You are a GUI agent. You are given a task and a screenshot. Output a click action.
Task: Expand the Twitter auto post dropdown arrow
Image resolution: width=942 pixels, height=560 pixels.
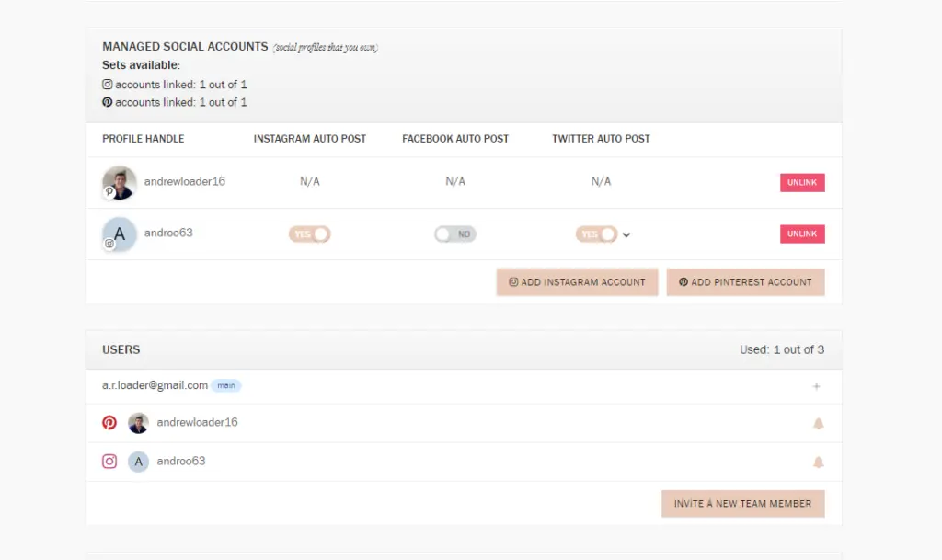pos(626,235)
